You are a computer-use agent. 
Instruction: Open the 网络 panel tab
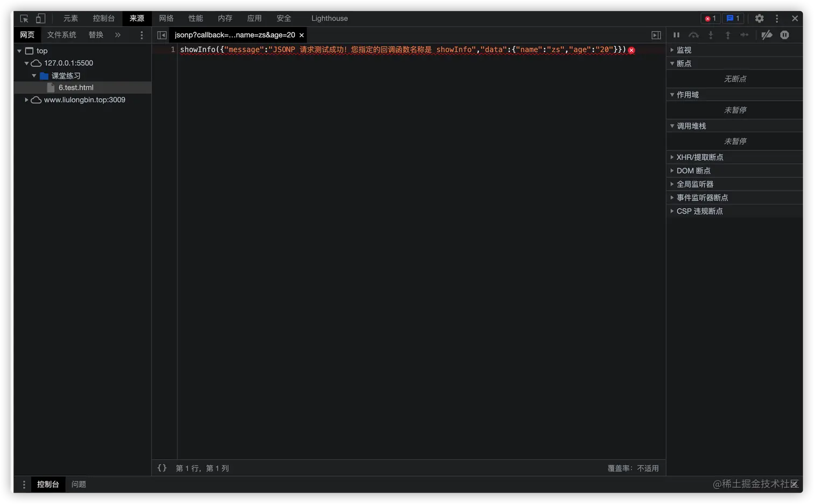166,18
